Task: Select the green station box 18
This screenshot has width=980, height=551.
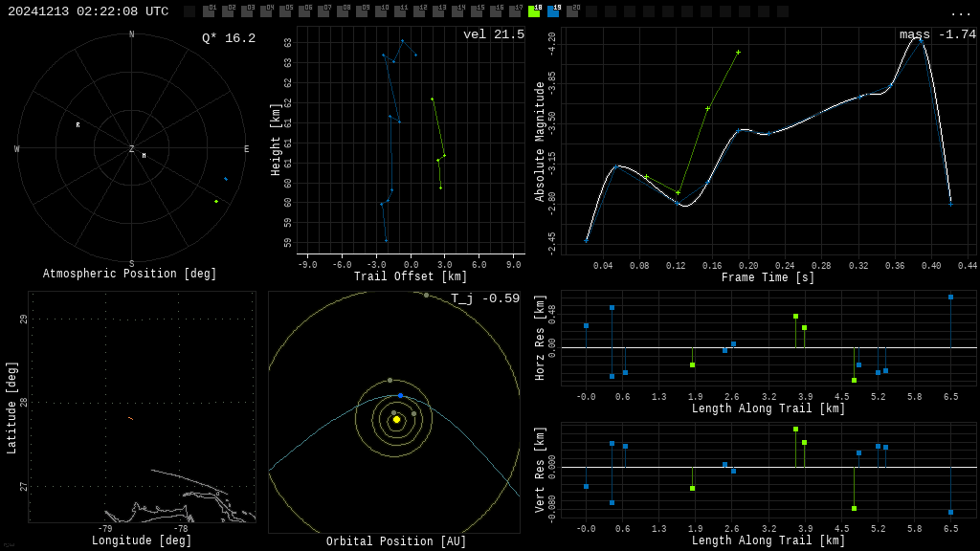Action: pos(534,11)
